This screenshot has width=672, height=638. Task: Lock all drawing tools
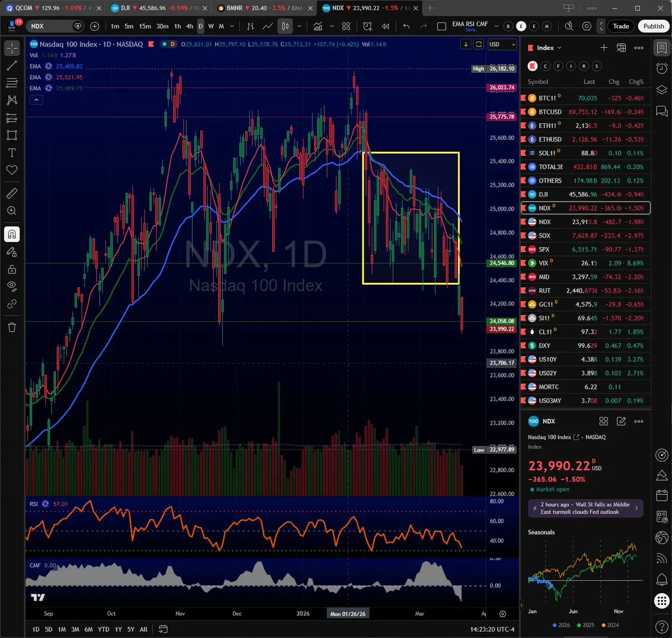pos(12,269)
